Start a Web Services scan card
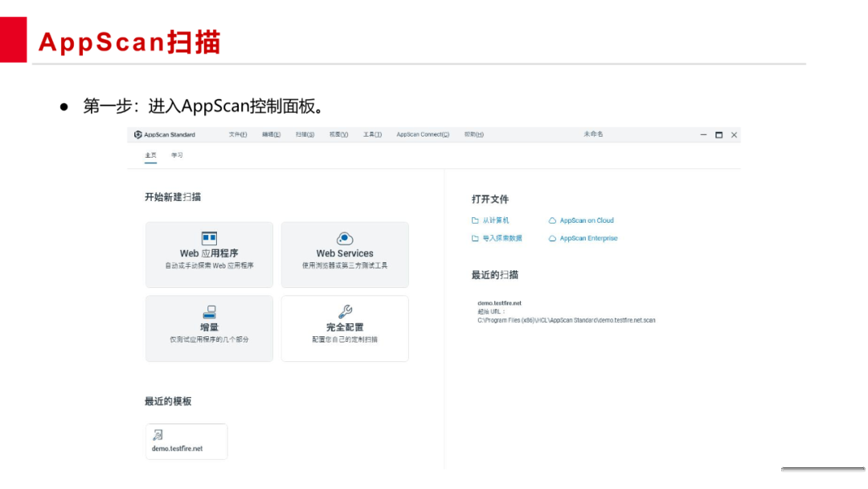This screenshot has height=489, width=868. point(345,255)
